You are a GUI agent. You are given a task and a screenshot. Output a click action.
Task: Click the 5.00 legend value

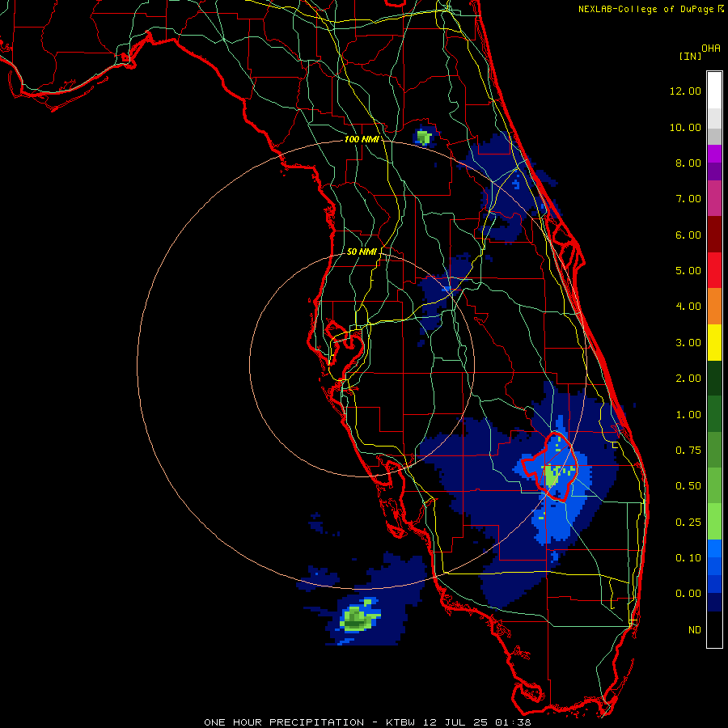coord(688,271)
